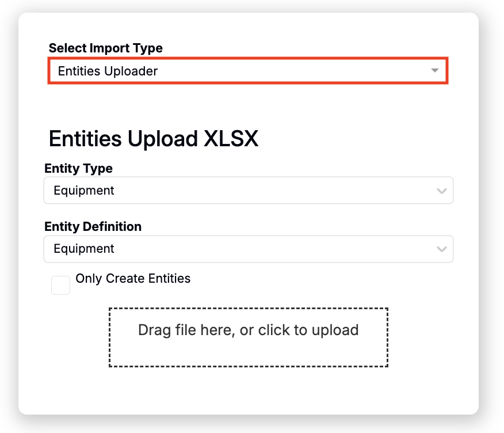
Task: Click the Entities Upload XLSX heading
Action: [x=154, y=139]
